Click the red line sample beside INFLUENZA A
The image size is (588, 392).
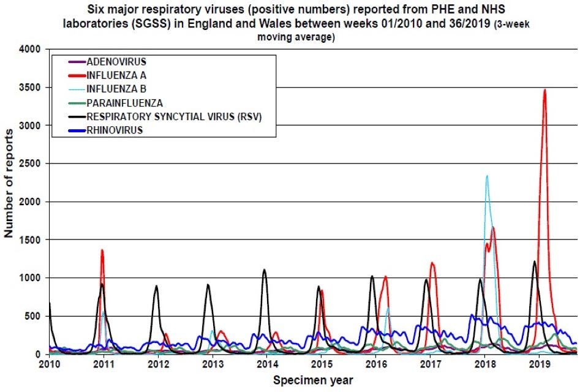point(77,74)
